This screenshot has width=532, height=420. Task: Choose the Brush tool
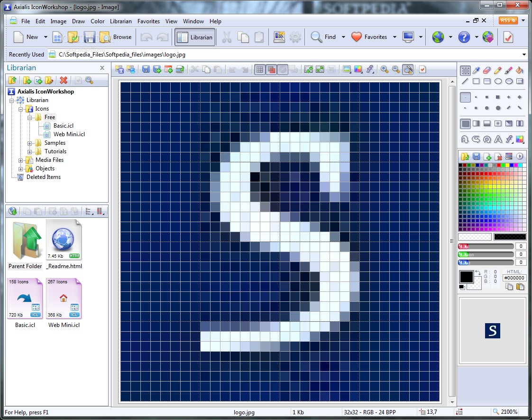coord(508,70)
